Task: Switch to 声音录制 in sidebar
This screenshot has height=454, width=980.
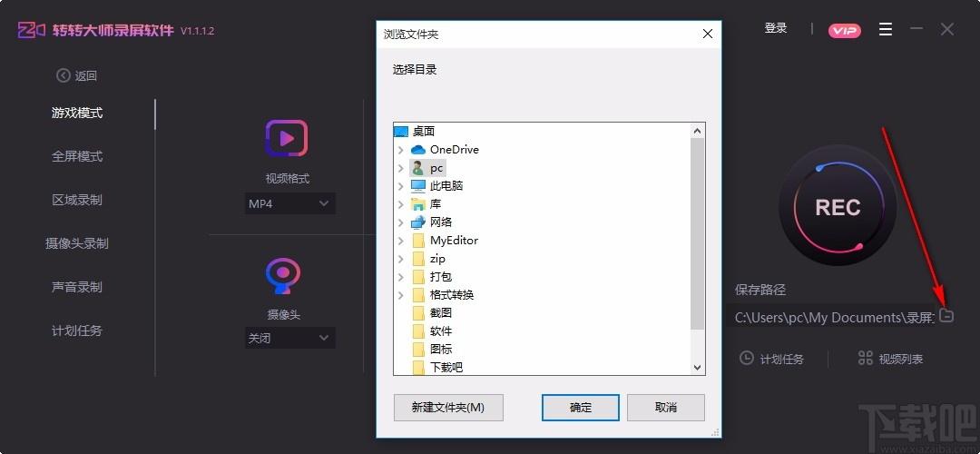Action: tap(77, 287)
